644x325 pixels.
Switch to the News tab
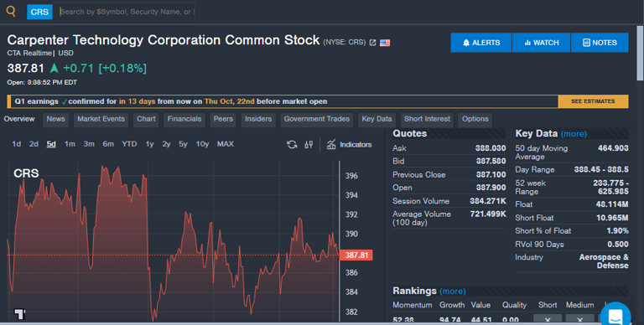(56, 119)
